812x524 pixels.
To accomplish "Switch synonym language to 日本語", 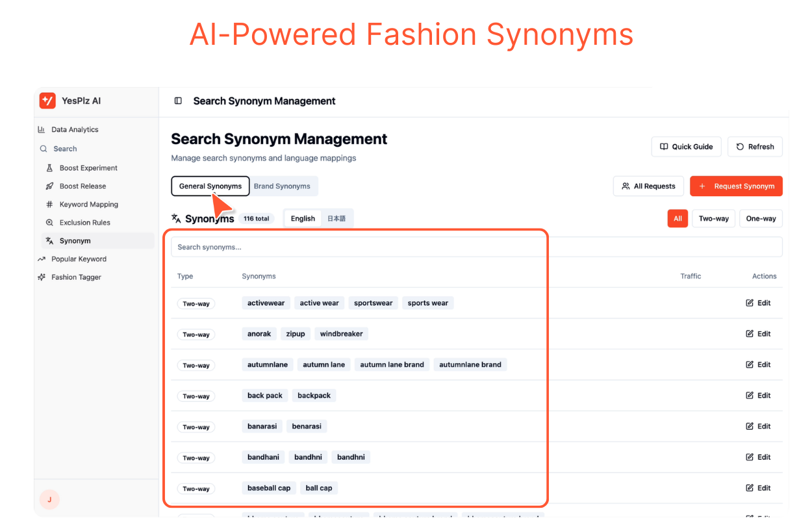I will coord(336,219).
